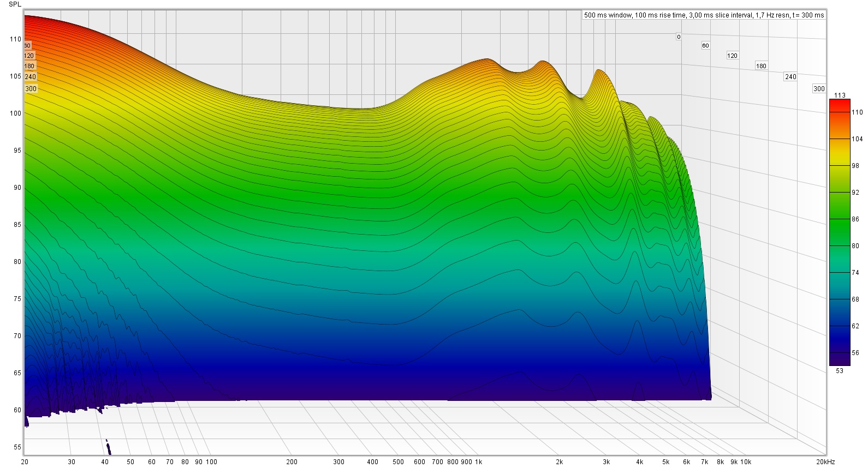
Task: Click the 92 label on the color scale
Action: 855,193
